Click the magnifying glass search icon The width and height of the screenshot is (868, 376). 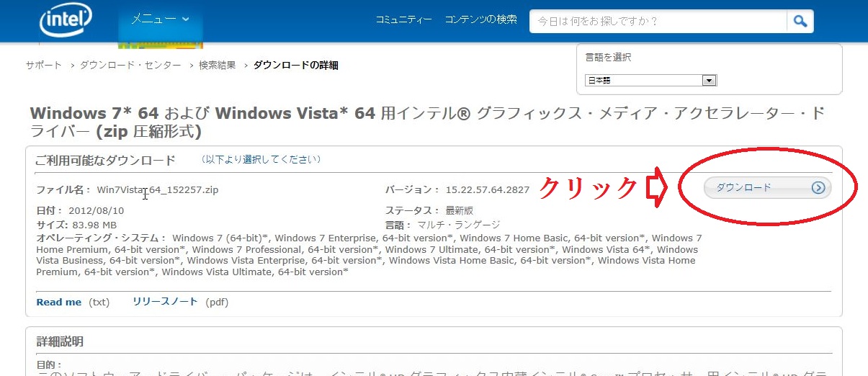(800, 21)
